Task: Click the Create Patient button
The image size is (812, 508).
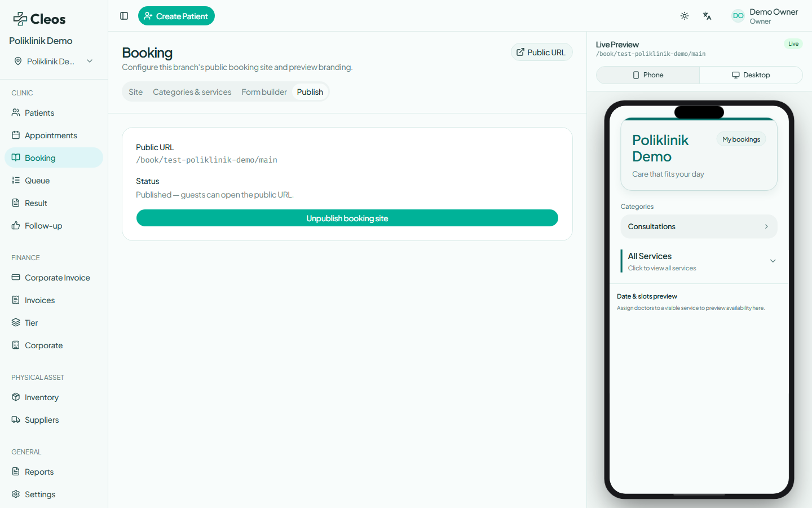Action: 176,16
